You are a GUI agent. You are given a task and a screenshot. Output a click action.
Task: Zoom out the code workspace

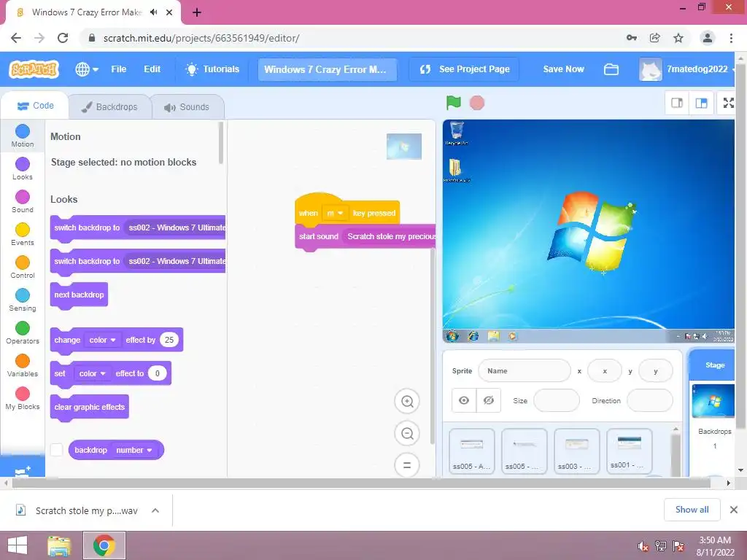[407, 433]
